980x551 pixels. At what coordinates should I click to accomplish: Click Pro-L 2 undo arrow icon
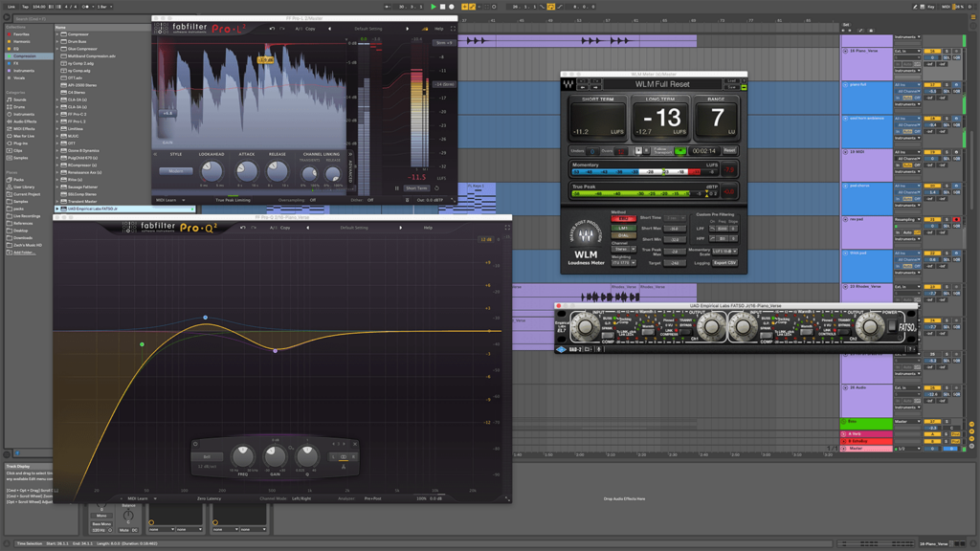point(272,29)
